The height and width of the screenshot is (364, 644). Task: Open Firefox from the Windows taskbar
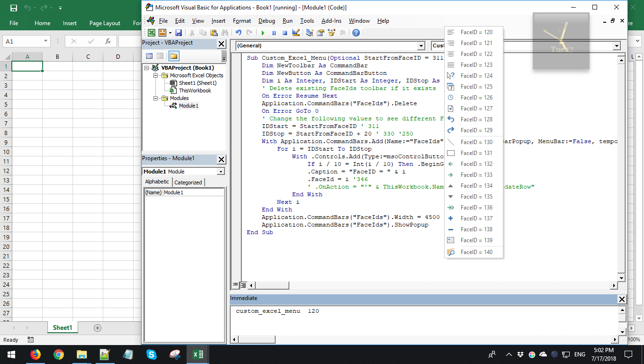tap(35, 355)
